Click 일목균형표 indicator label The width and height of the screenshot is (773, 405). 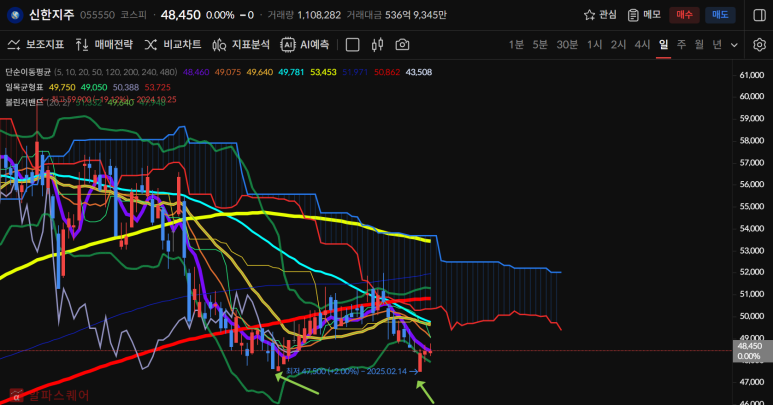[x=24, y=88]
